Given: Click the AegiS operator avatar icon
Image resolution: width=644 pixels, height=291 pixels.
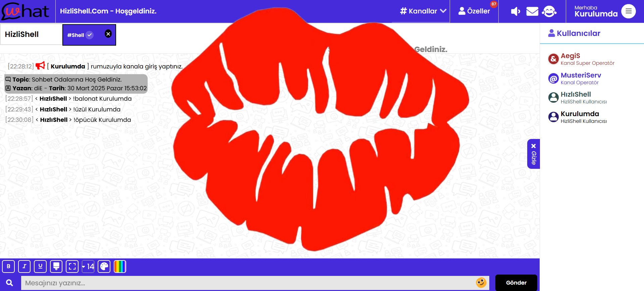Looking at the screenshot, I should point(553,59).
